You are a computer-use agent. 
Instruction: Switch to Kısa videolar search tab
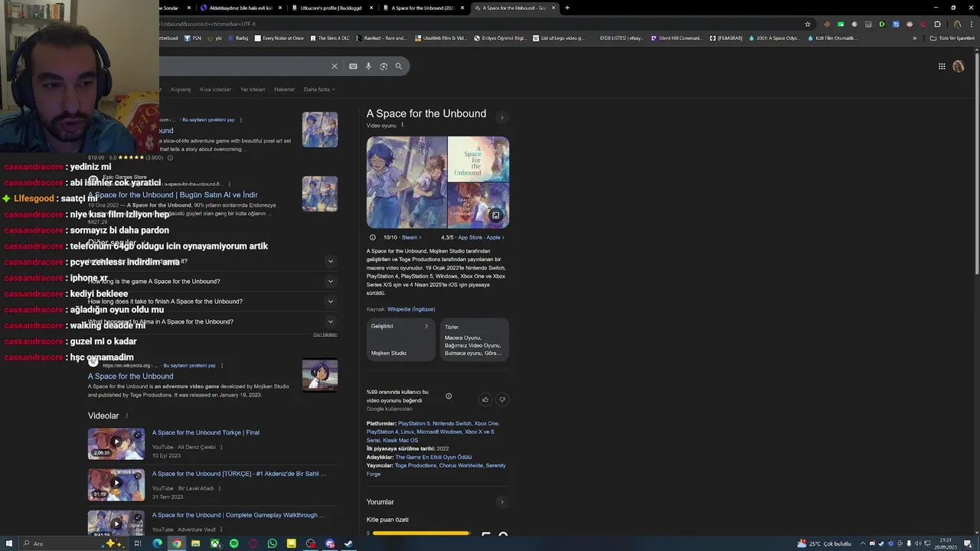point(215,90)
